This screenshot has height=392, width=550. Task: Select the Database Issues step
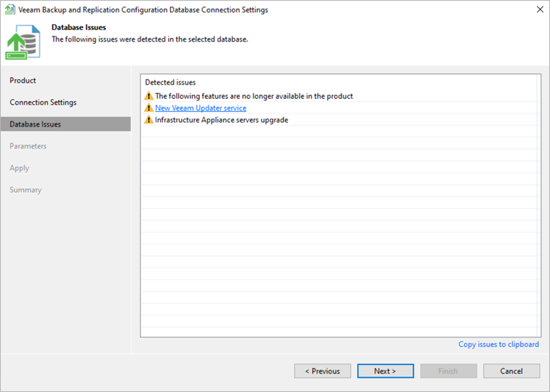coord(65,124)
